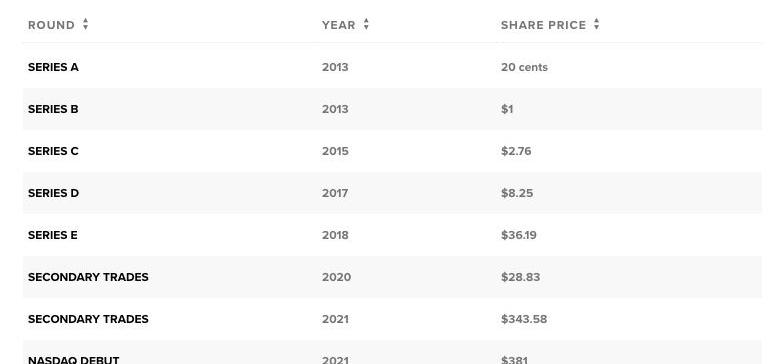Image resolution: width=770 pixels, height=364 pixels.
Task: Click the Nasdaq Debut row label
Action: pyautogui.click(x=74, y=360)
